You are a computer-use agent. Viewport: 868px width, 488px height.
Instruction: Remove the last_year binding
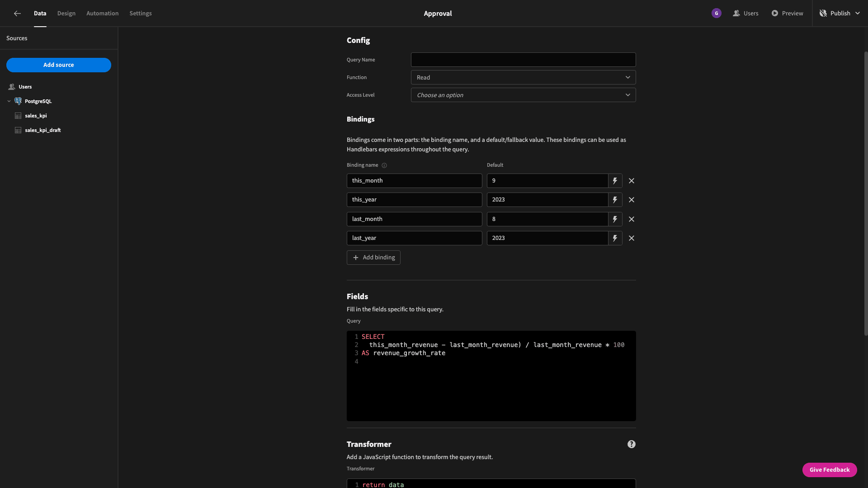[632, 238]
